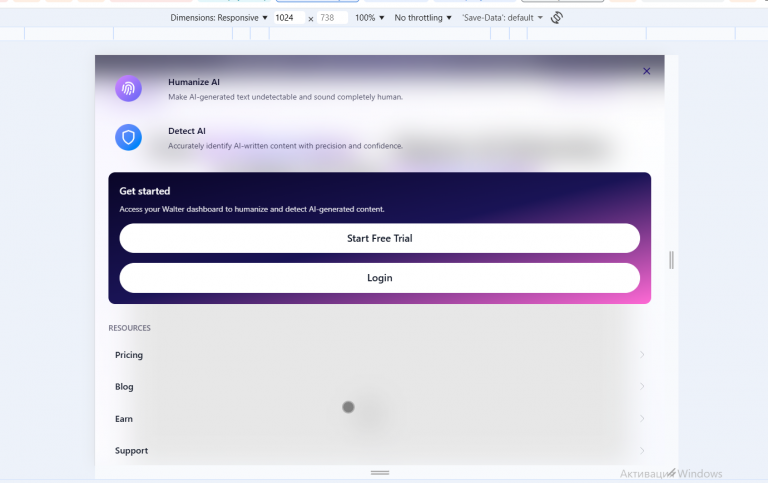
Task: Open the 100% zoom dropdown
Action: tap(369, 18)
